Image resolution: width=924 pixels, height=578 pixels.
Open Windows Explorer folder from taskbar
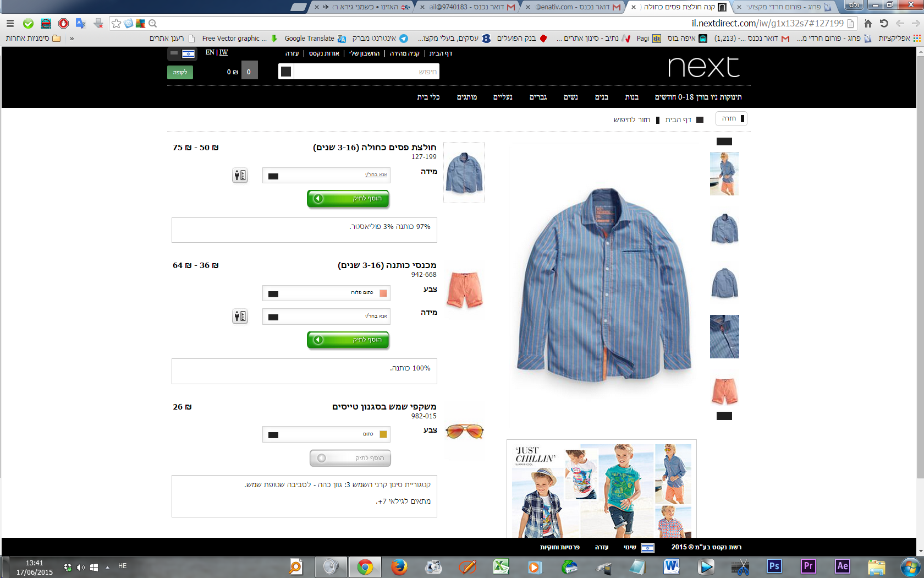pyautogui.click(x=876, y=566)
